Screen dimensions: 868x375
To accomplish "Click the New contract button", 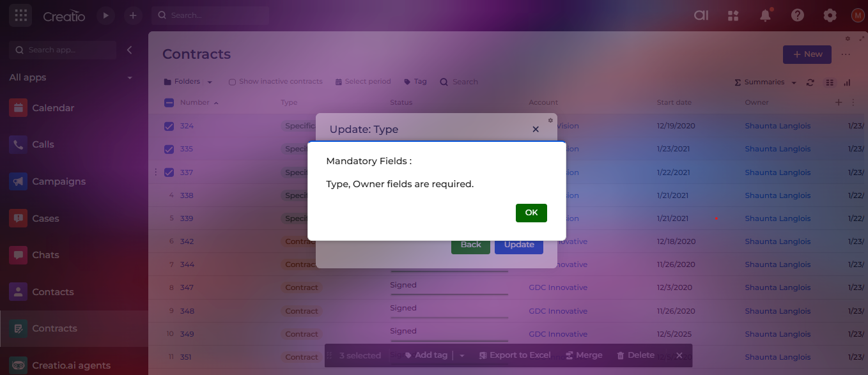I will tap(807, 54).
